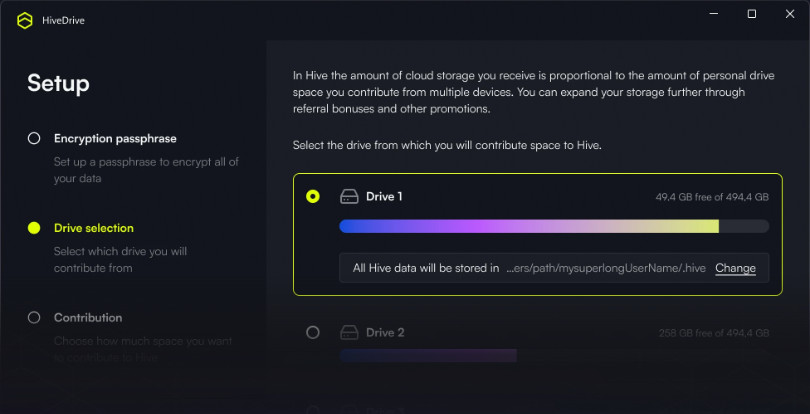The height and width of the screenshot is (414, 810).
Task: Click Change to edit Hive storage path
Action: [x=735, y=268]
